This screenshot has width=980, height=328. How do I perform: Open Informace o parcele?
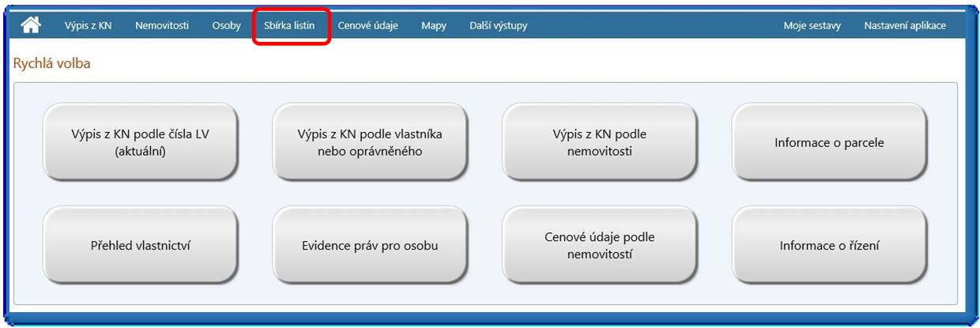[829, 143]
